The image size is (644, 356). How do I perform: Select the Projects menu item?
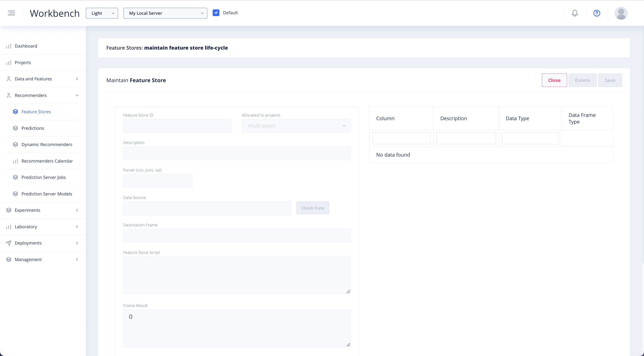(23, 62)
